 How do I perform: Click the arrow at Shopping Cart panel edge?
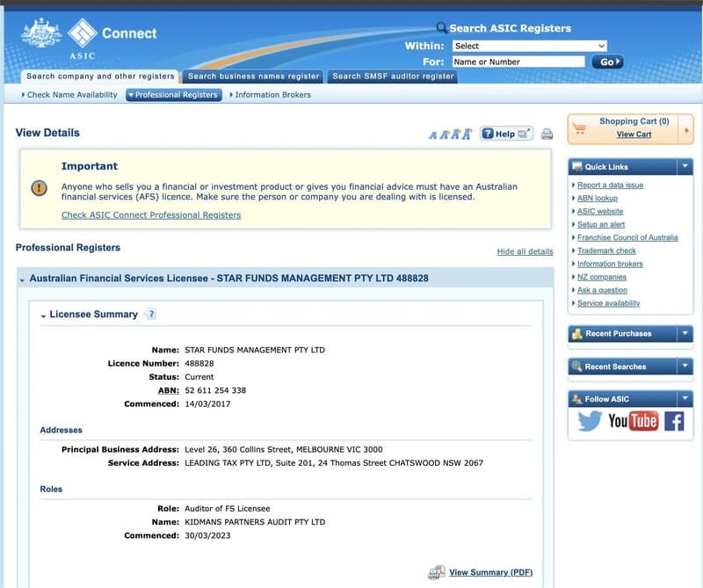(686, 130)
